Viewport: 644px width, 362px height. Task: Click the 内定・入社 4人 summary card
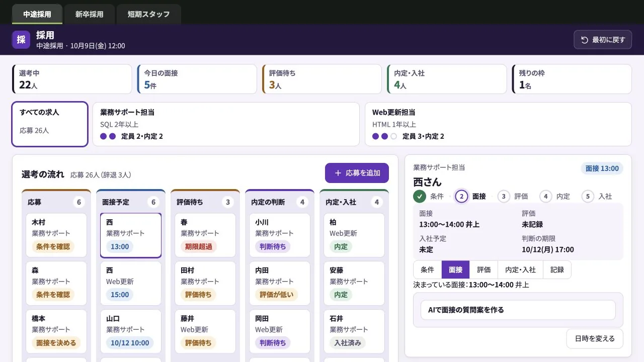click(x=447, y=79)
